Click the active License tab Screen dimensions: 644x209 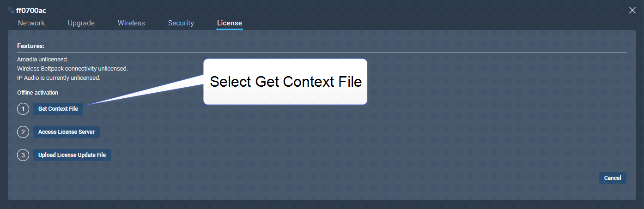point(230,23)
